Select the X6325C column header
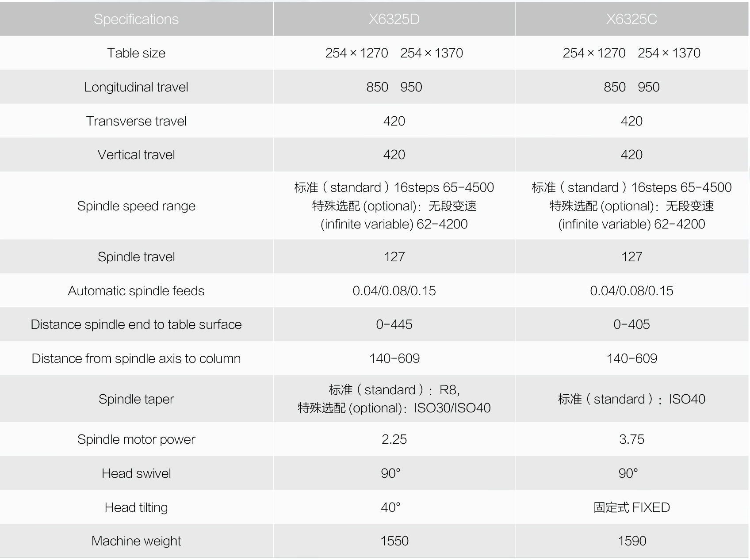 tap(631, 19)
